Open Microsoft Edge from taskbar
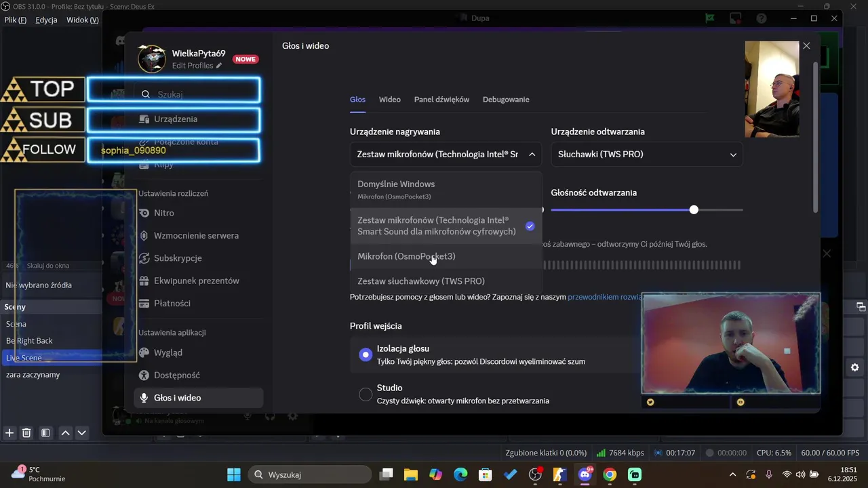 (x=460, y=474)
